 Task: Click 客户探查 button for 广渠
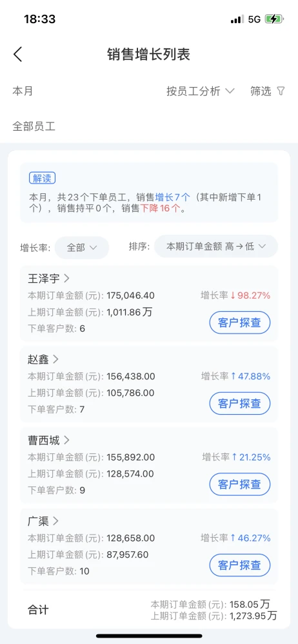tap(240, 565)
